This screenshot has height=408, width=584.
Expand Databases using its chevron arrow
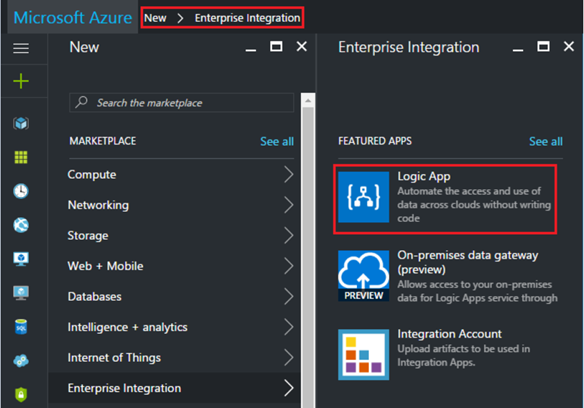(x=289, y=297)
